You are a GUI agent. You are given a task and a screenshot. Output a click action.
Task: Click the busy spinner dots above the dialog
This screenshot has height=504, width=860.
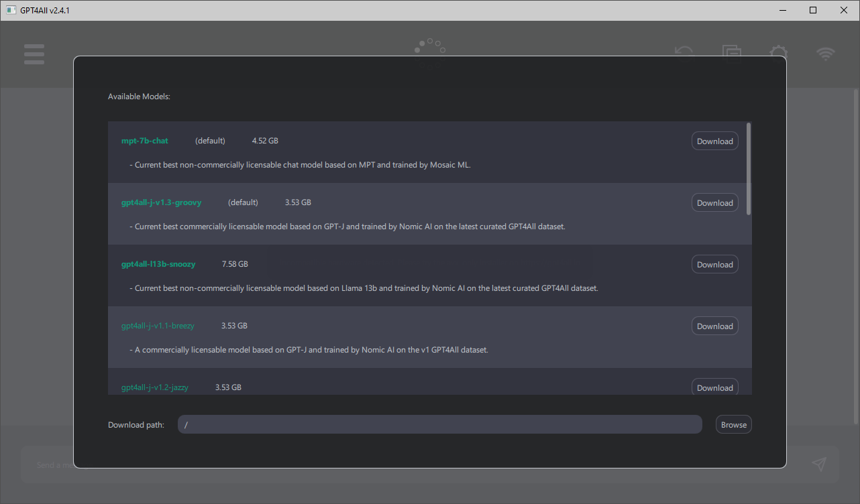click(x=429, y=47)
